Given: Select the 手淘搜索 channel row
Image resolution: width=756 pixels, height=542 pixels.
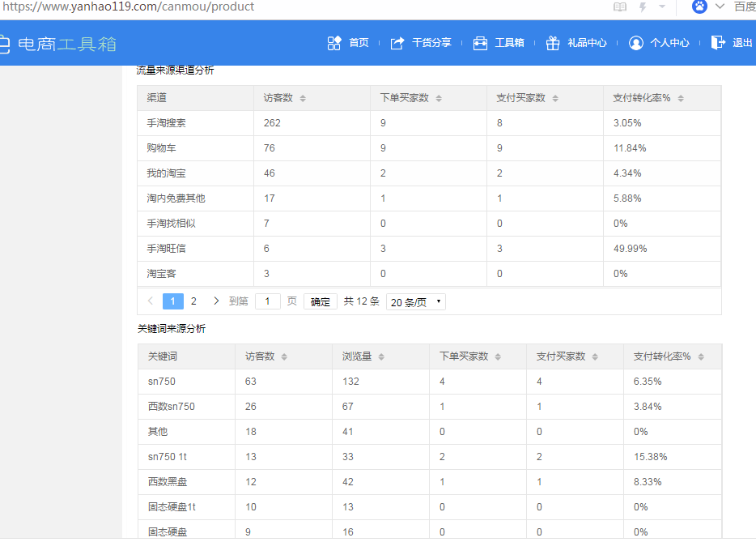Looking at the screenshot, I should coord(429,123).
